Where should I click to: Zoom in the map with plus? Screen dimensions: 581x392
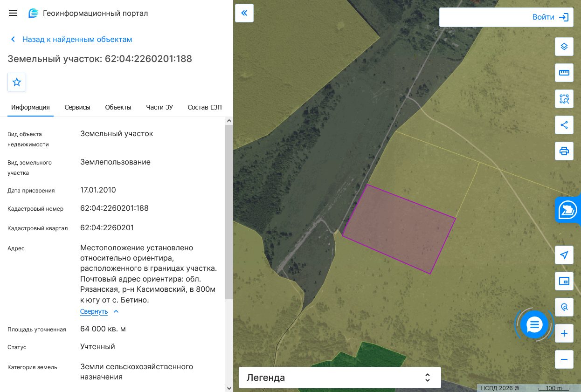[x=564, y=333]
